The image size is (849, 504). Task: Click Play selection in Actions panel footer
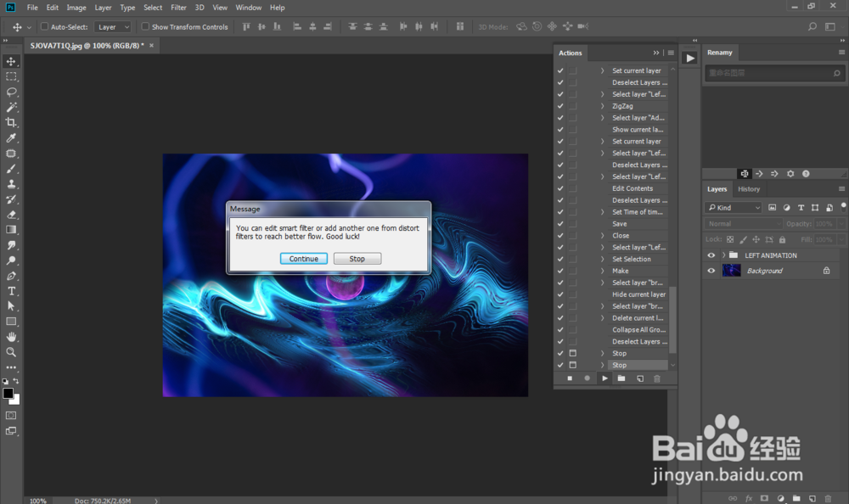604,378
